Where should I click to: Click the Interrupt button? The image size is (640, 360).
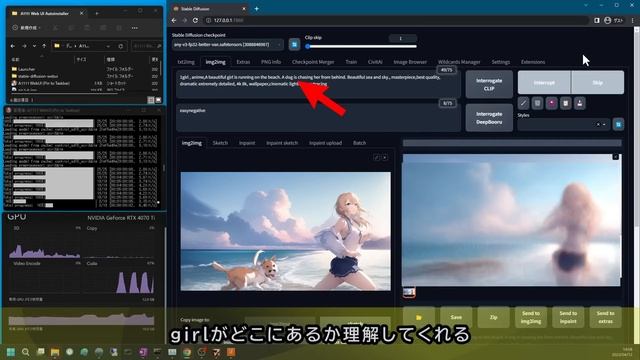pos(544,82)
